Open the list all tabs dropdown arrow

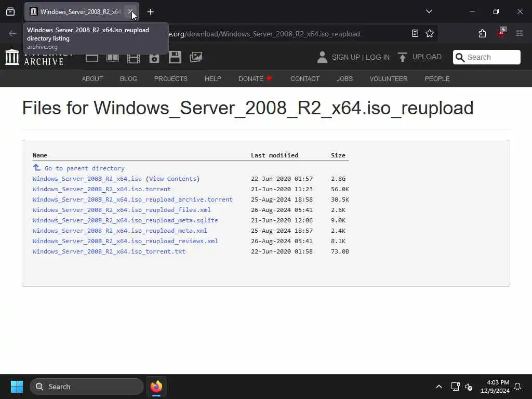(429, 11)
